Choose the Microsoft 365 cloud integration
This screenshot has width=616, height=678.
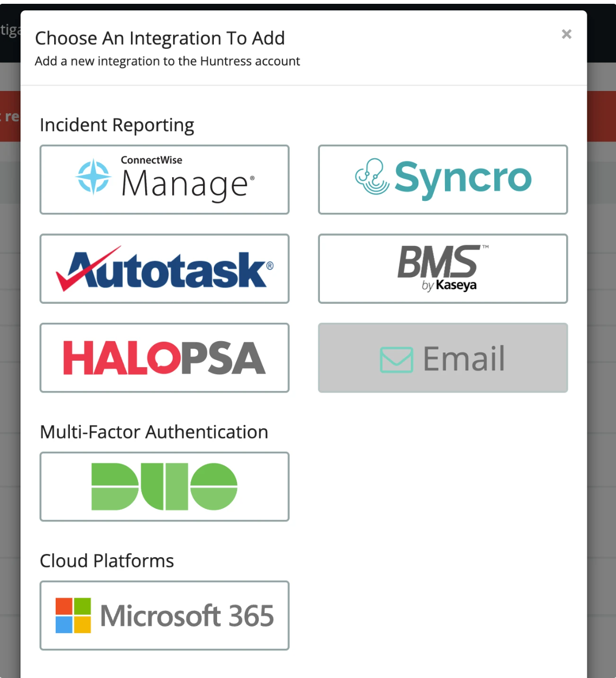tap(165, 616)
